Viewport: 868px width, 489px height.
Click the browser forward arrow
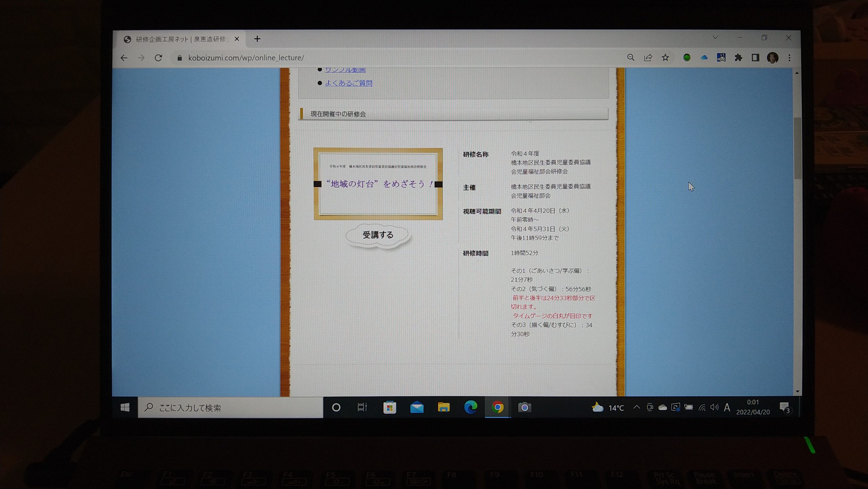tap(141, 58)
